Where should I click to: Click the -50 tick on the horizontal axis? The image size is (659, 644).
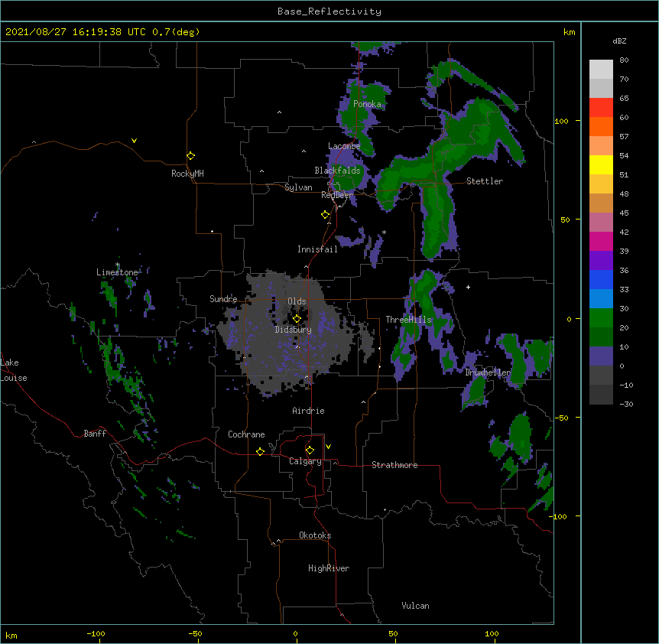click(196, 633)
